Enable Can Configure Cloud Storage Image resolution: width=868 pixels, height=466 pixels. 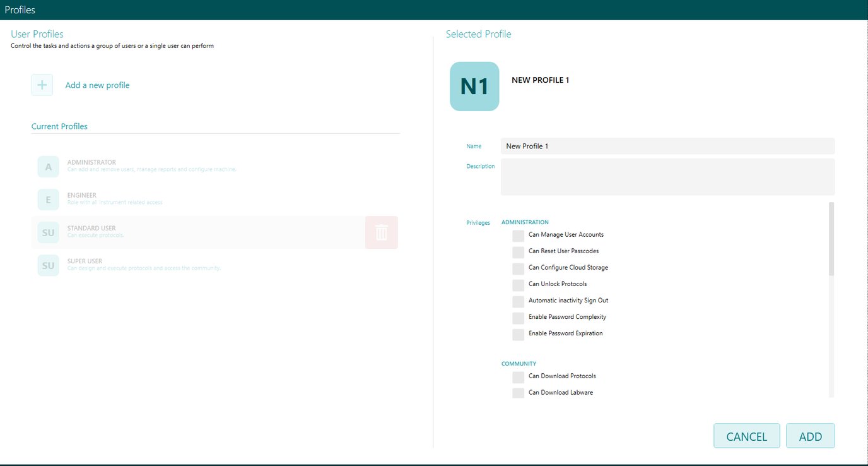(x=517, y=268)
